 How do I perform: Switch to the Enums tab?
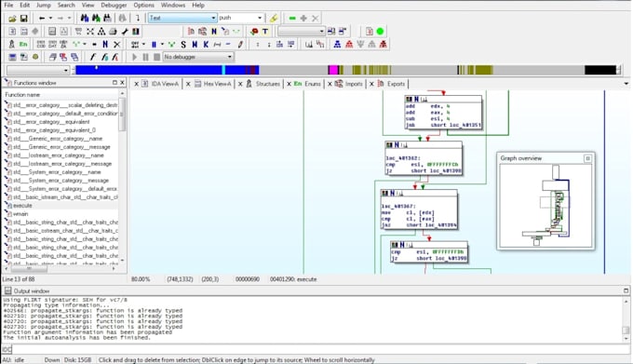(307, 84)
